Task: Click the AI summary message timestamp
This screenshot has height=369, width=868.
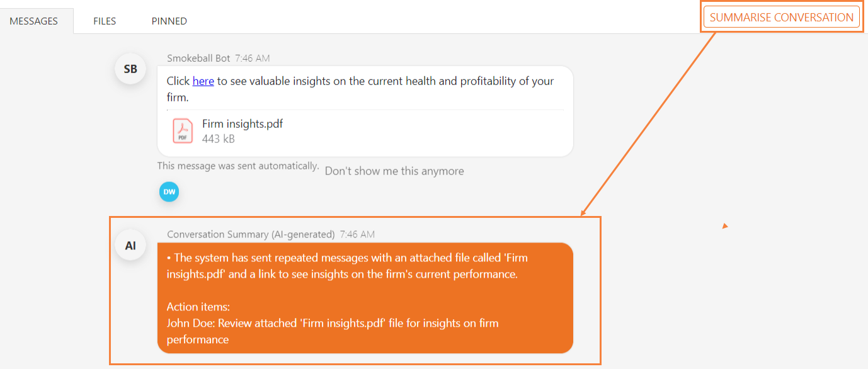Action: click(357, 234)
